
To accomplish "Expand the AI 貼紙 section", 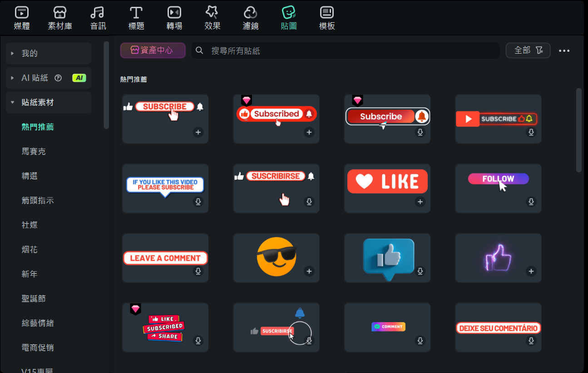I will pos(13,78).
